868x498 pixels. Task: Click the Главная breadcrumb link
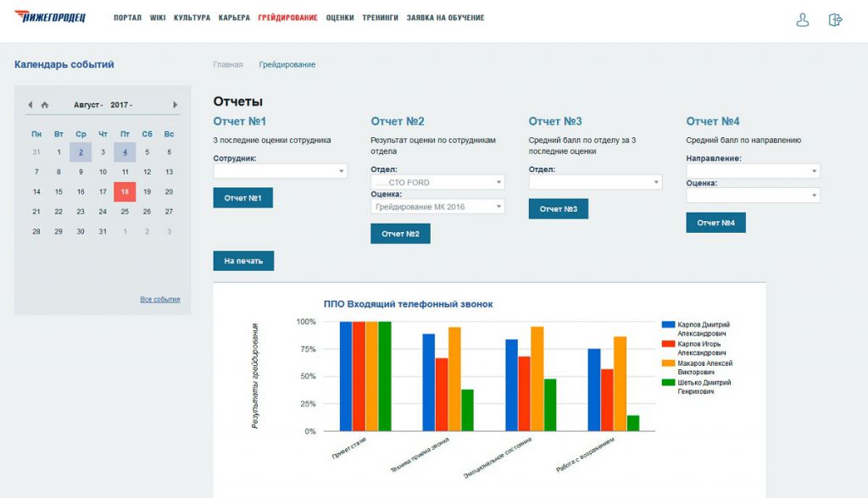[228, 64]
